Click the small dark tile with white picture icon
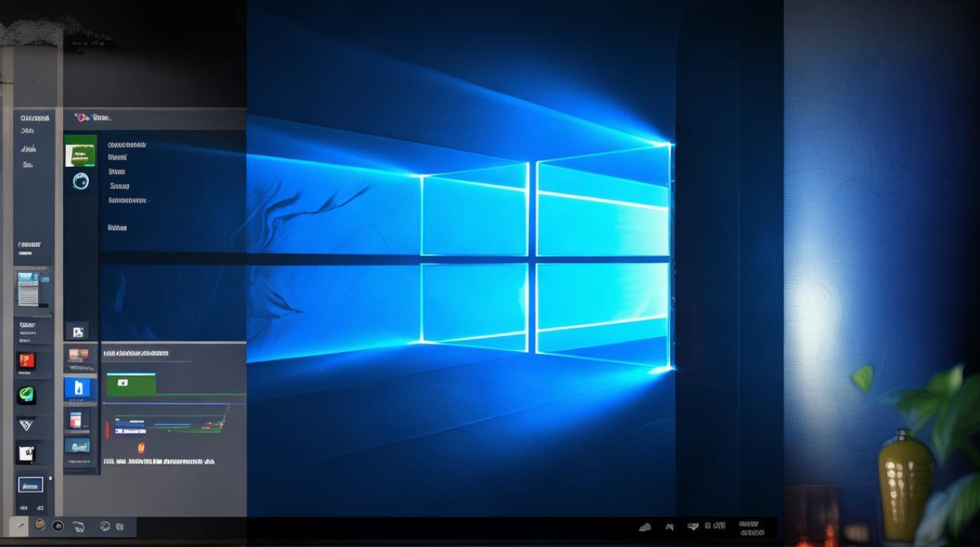Screen dimensions: 980x547 (x=77, y=331)
